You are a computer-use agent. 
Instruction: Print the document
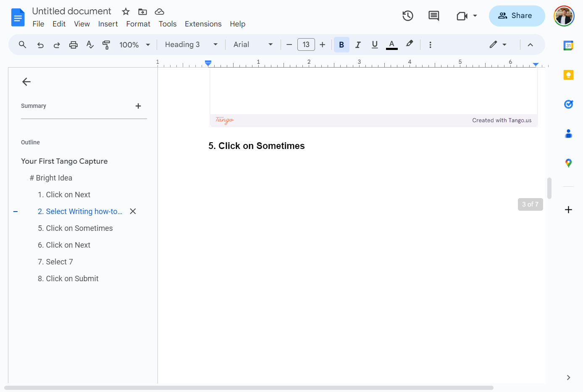[74, 45]
